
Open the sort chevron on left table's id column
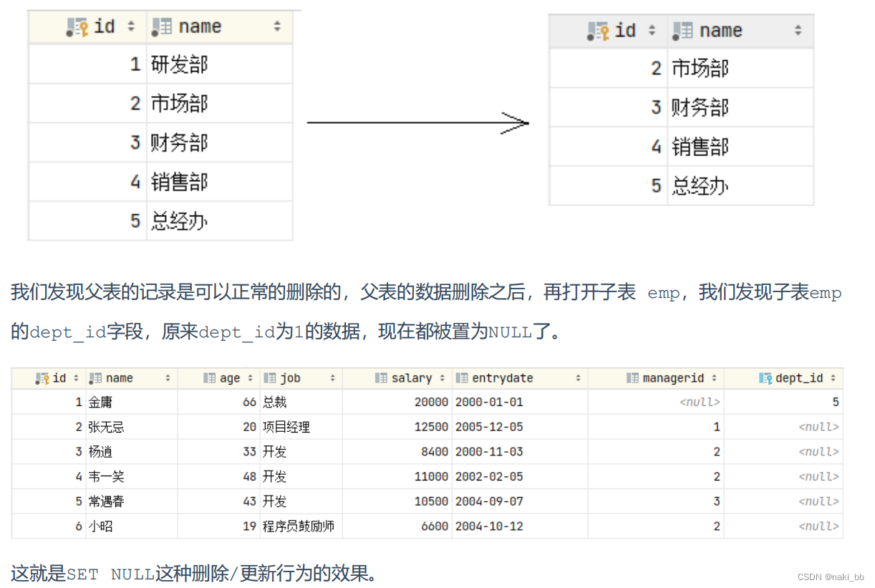131,26
